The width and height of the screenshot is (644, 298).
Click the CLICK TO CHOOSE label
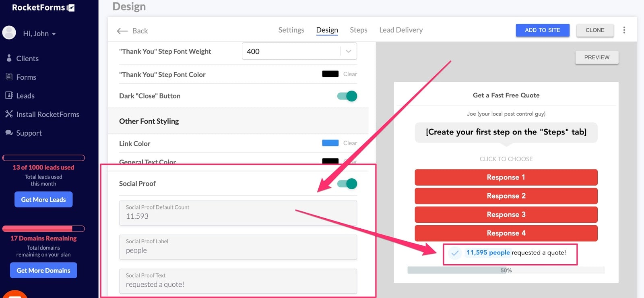click(x=506, y=159)
